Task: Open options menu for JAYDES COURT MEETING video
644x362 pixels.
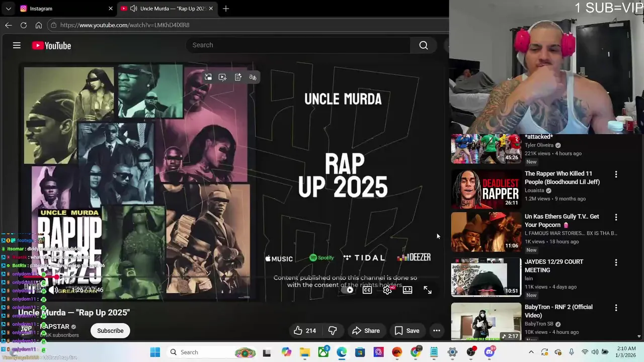Action: click(x=616, y=262)
